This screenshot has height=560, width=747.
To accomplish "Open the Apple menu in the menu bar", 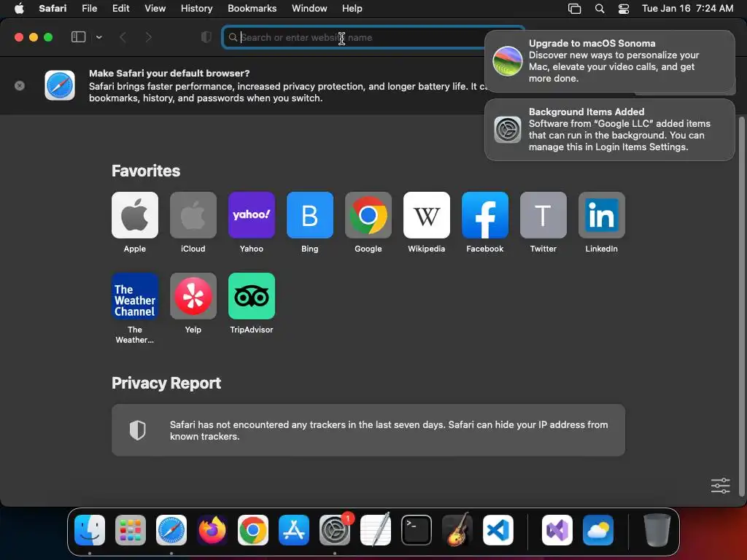I will (x=19, y=9).
